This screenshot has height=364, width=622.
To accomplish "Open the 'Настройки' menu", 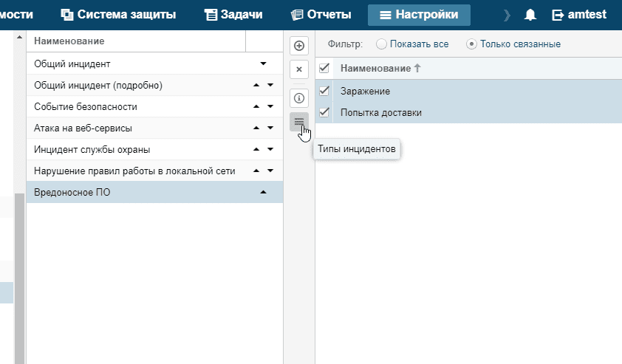I will pos(419,15).
